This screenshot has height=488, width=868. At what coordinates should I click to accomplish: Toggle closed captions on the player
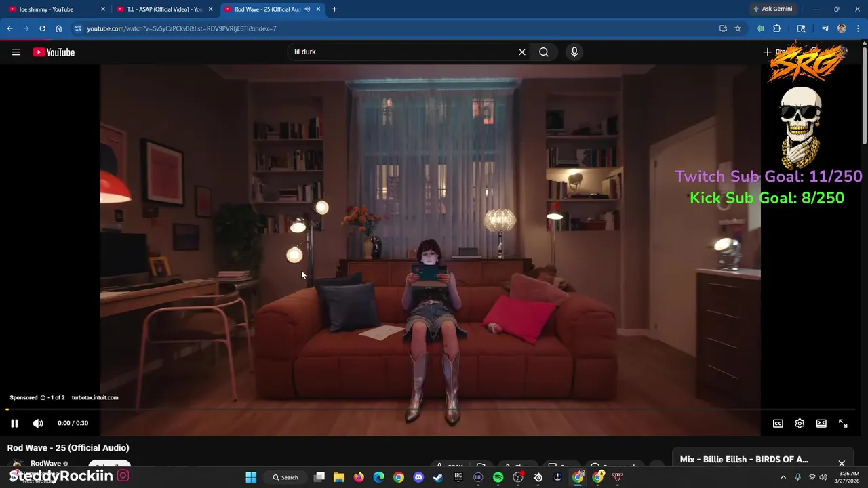(778, 424)
